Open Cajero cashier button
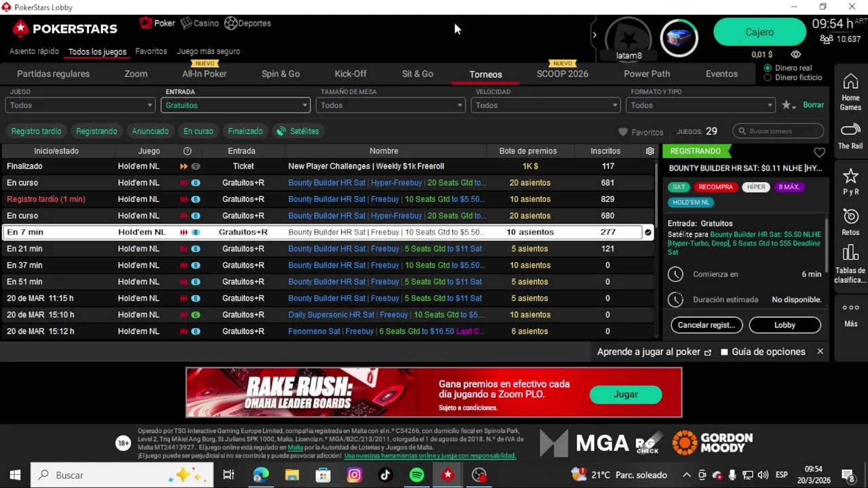The image size is (868, 488). tap(759, 32)
